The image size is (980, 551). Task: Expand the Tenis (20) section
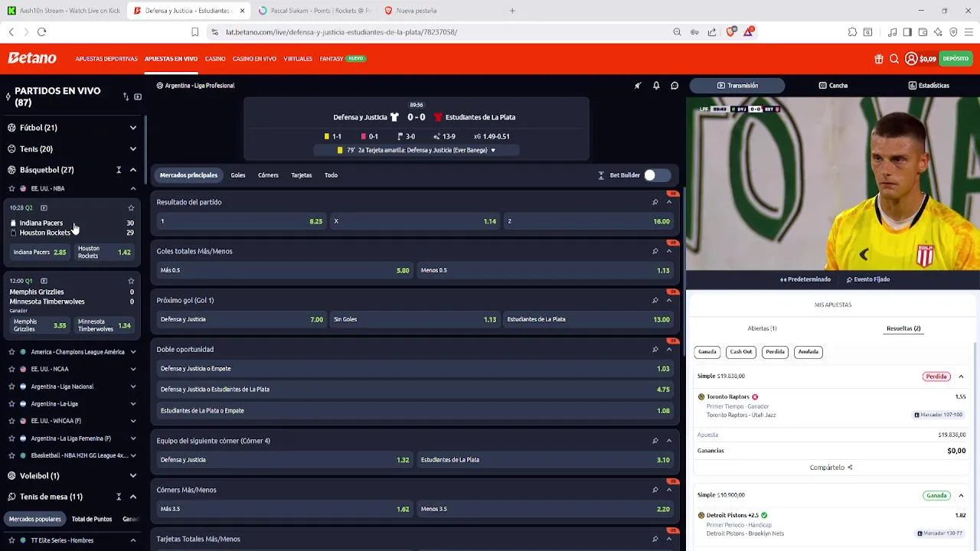pos(132,149)
